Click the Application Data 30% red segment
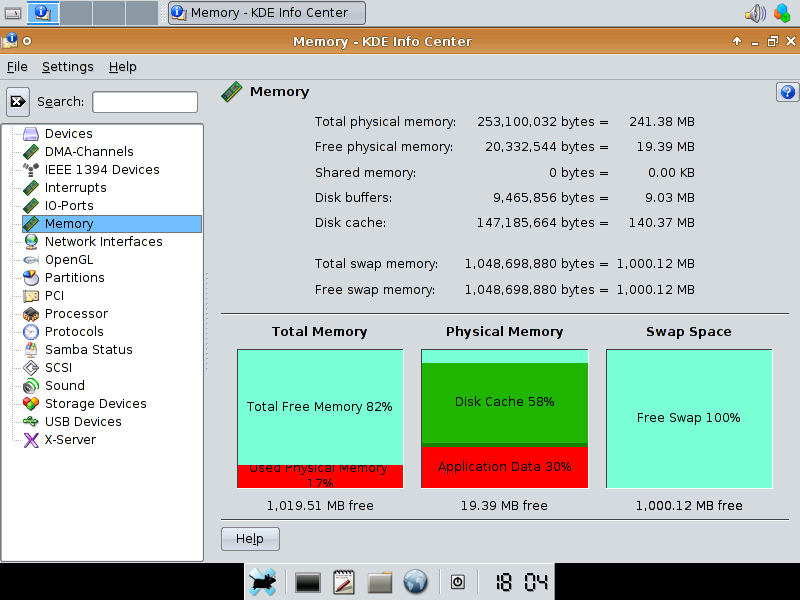Image resolution: width=800 pixels, height=600 pixels. [x=505, y=467]
